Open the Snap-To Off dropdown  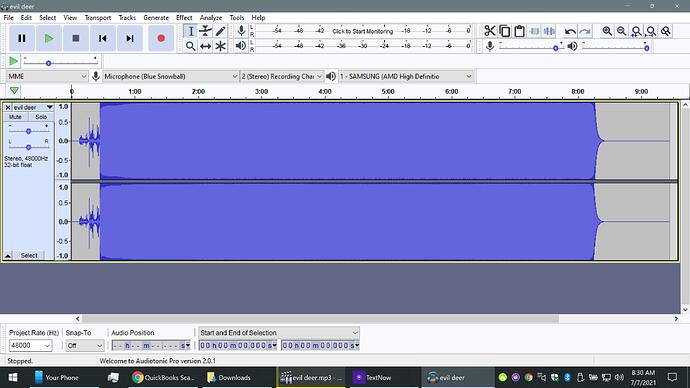(x=85, y=346)
